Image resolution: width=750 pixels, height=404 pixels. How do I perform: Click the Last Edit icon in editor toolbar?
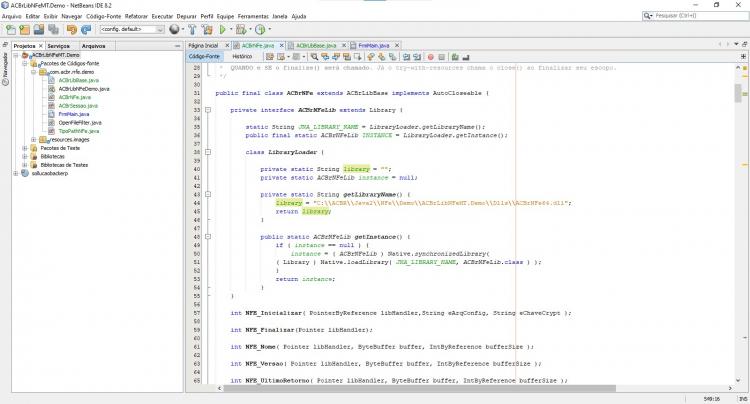pos(270,56)
